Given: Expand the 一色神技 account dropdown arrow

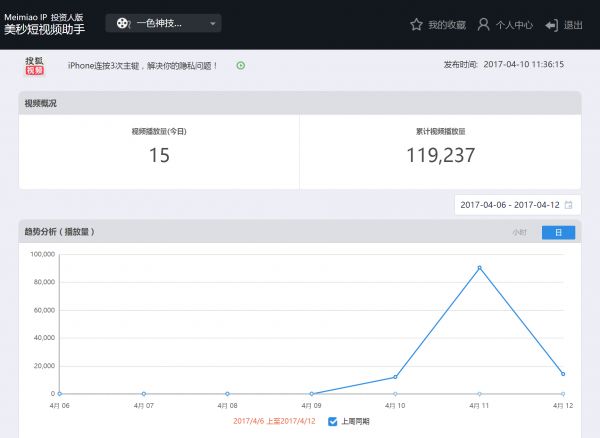Looking at the screenshot, I should pos(210,23).
